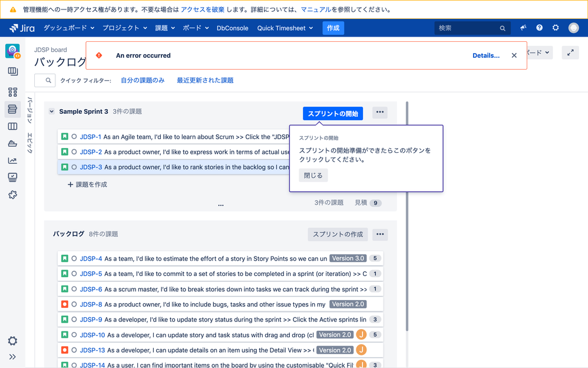Open the monitor checklist icon in the sidebar
Image resolution: width=588 pixels, height=368 pixels.
[x=12, y=178]
